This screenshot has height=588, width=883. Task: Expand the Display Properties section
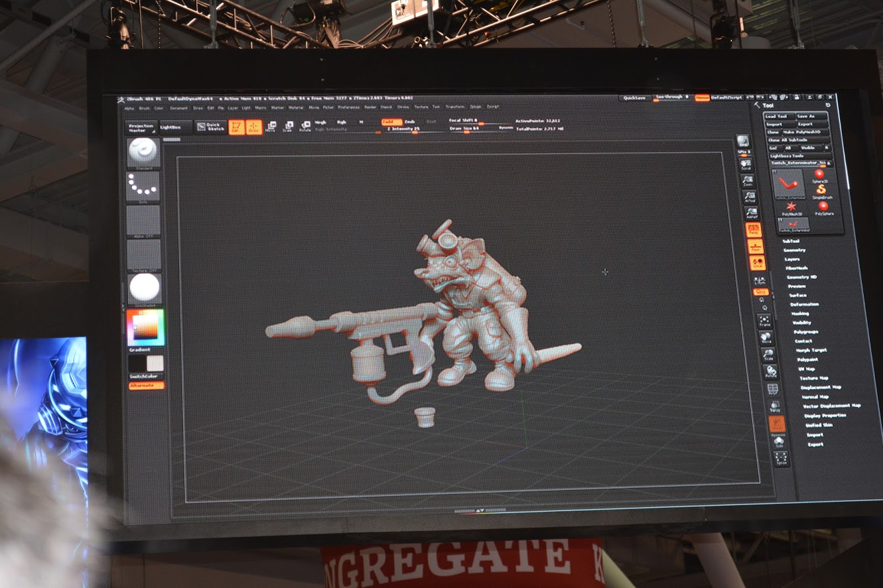pyautogui.click(x=825, y=415)
